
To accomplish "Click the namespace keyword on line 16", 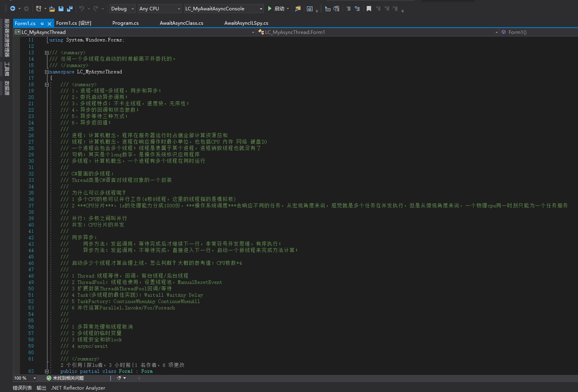I will pos(62,72).
